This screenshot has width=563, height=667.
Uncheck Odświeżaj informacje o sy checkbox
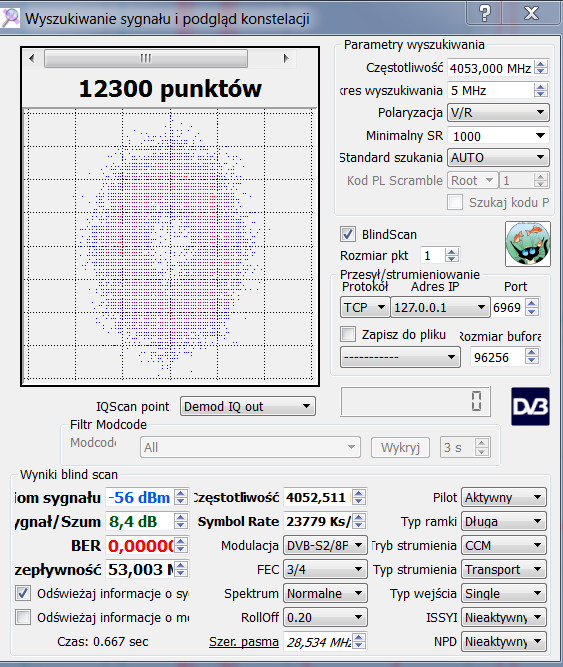23,593
